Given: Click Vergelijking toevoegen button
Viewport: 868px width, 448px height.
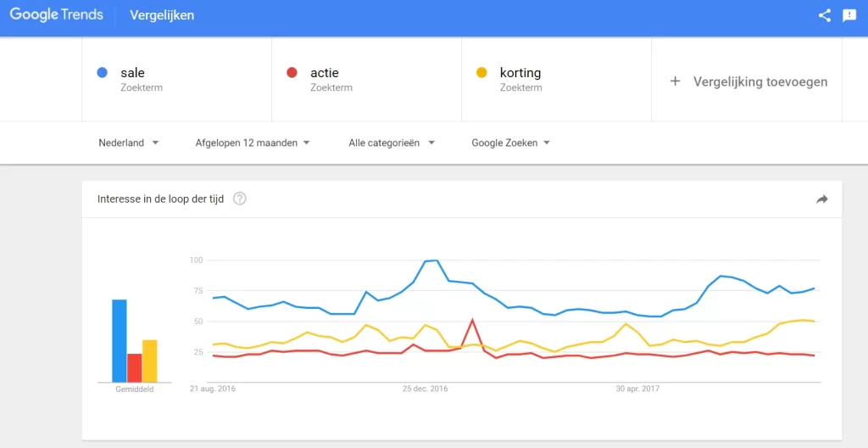Looking at the screenshot, I should point(759,81).
